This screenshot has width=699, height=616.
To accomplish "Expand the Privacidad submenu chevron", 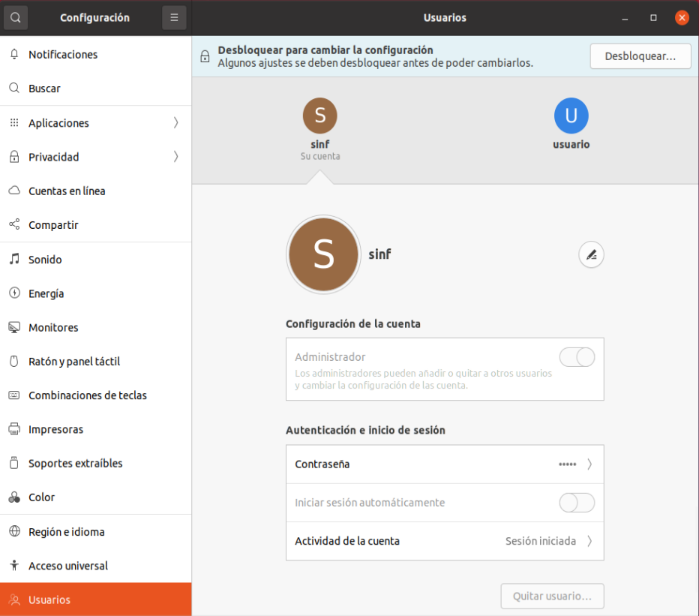I will [x=176, y=157].
